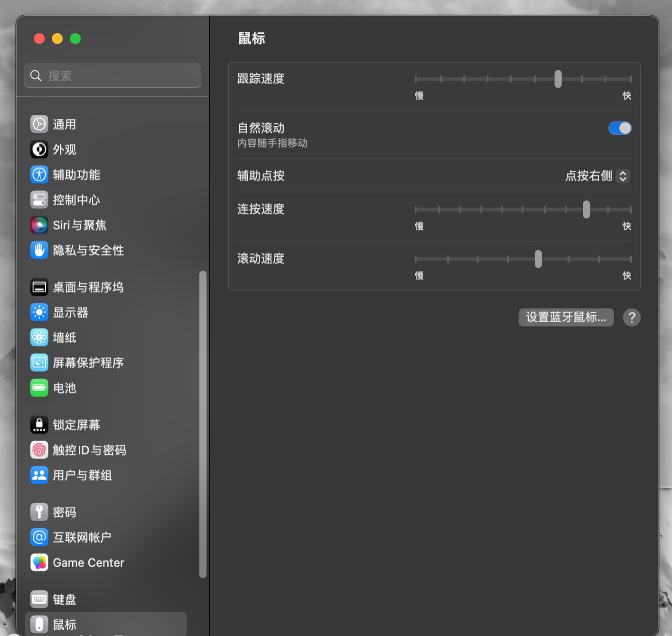Disable 自然滚动
Viewport: 672px width, 636px height.
(x=620, y=128)
